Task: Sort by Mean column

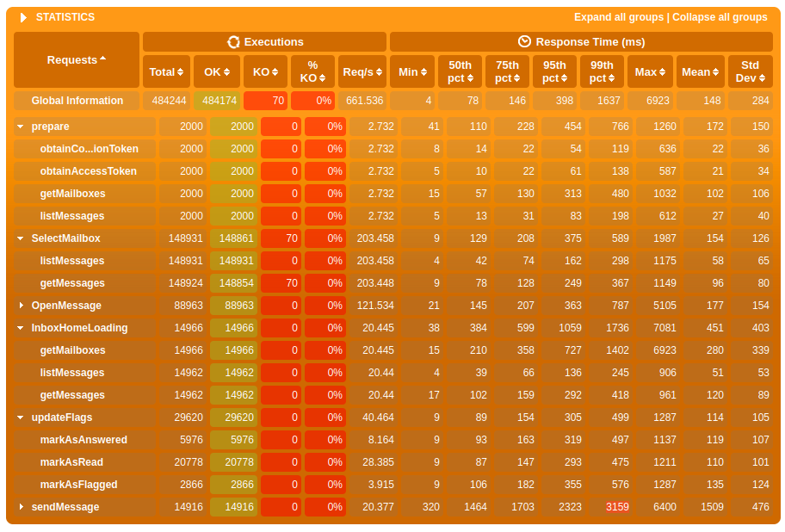Action: click(x=701, y=71)
